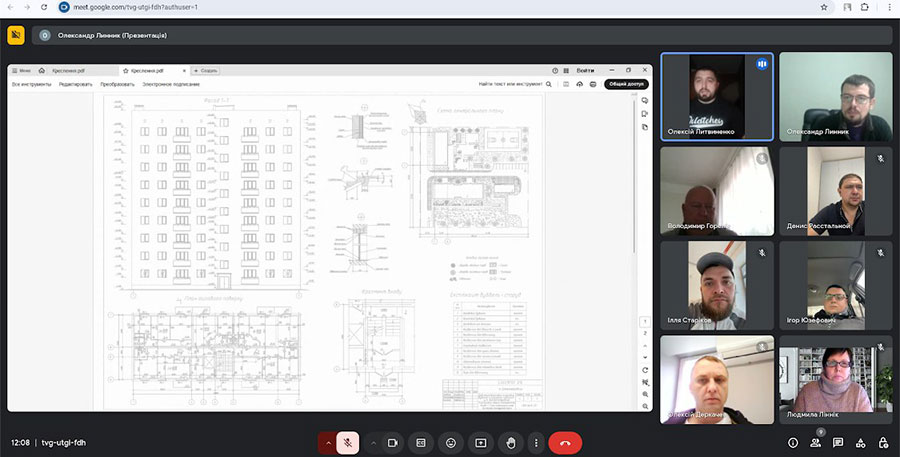Click the present screen icon
Viewport: 900px width, 457px height.
(480, 442)
